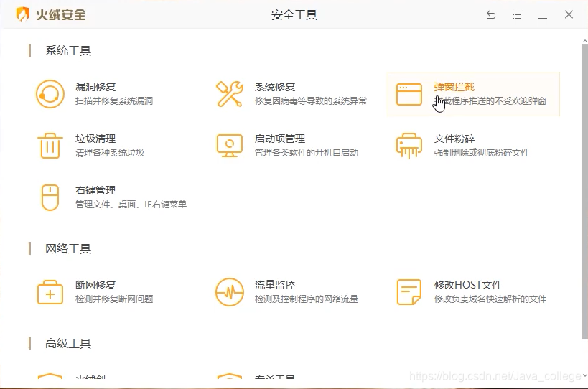This screenshot has width=588, height=389.
Task: Click the scrollbar up arrow
Action: click(584, 40)
